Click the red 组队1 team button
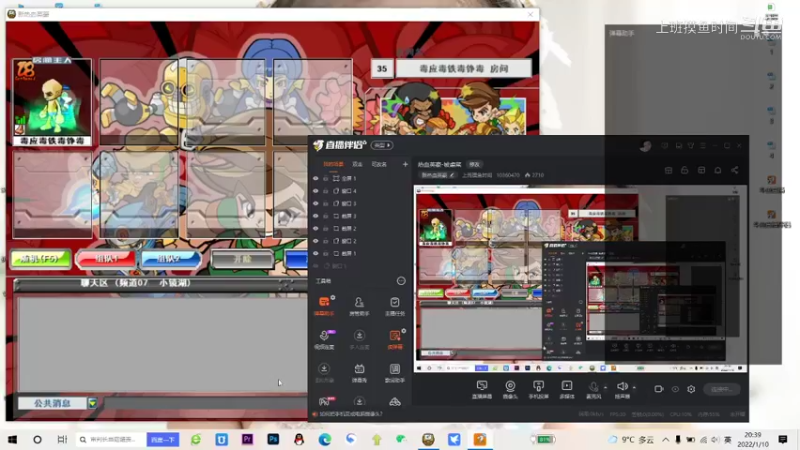The width and height of the screenshot is (800, 450). click(x=106, y=259)
